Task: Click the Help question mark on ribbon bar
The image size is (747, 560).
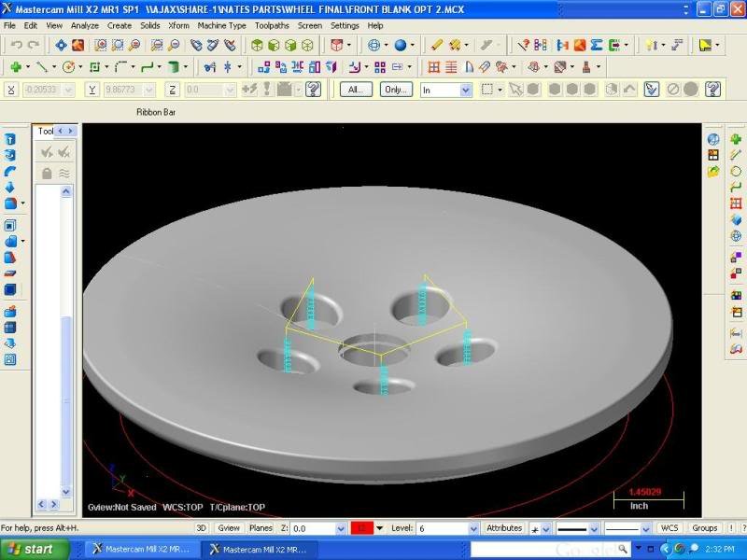Action: click(713, 90)
